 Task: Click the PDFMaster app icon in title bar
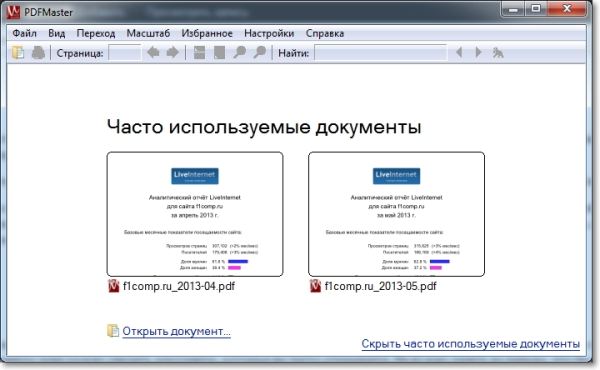13,12
